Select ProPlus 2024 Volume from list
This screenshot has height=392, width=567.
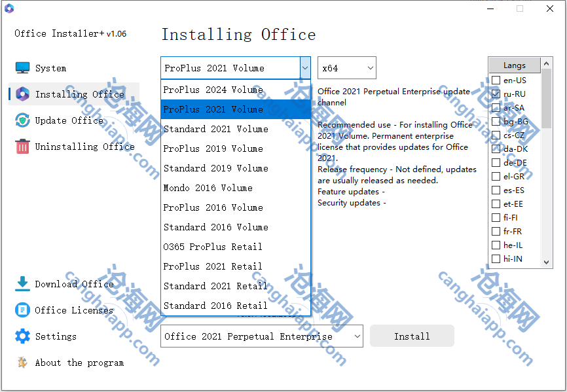coord(213,90)
